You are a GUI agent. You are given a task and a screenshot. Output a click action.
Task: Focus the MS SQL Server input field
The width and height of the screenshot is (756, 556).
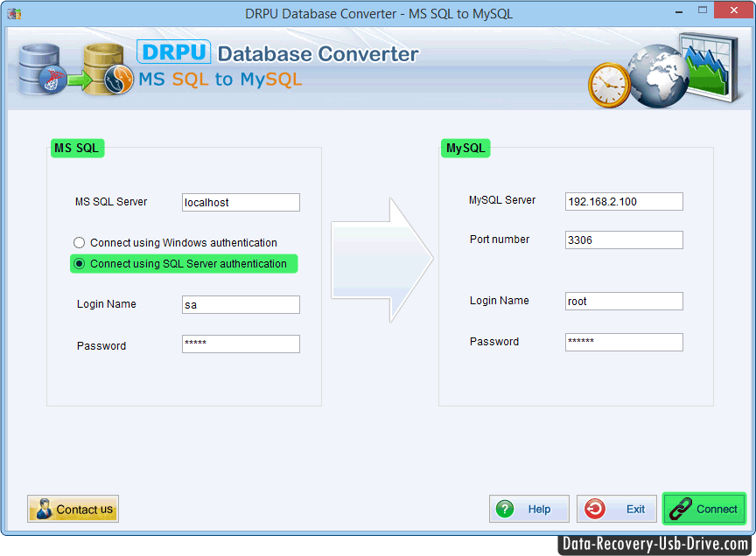pyautogui.click(x=241, y=202)
